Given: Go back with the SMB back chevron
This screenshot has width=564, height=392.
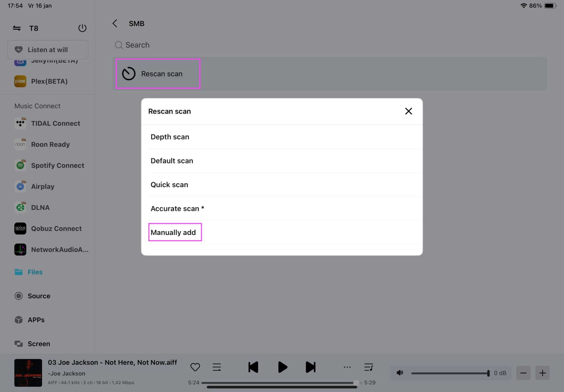Looking at the screenshot, I should [115, 23].
